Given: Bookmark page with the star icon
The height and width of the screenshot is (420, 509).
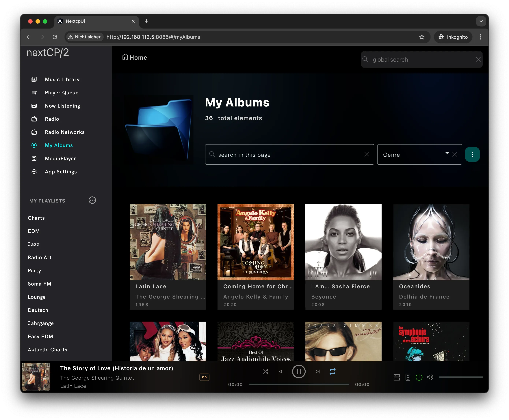Looking at the screenshot, I should coord(422,37).
